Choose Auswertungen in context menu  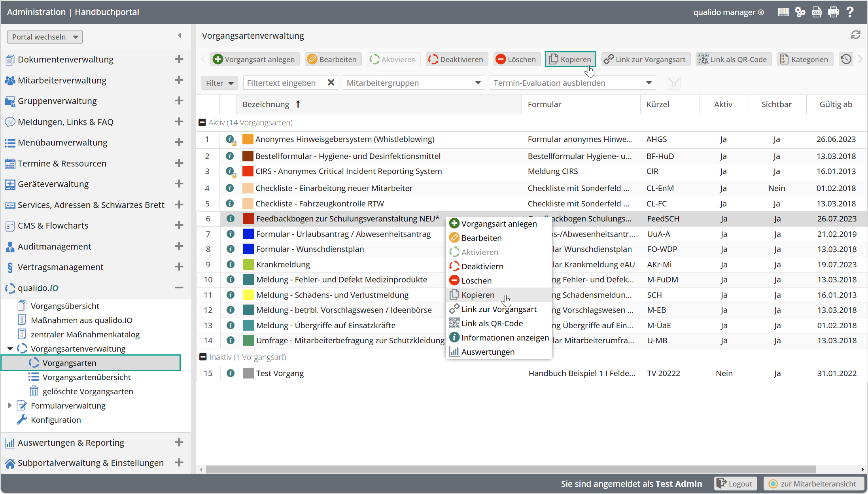[499, 352]
